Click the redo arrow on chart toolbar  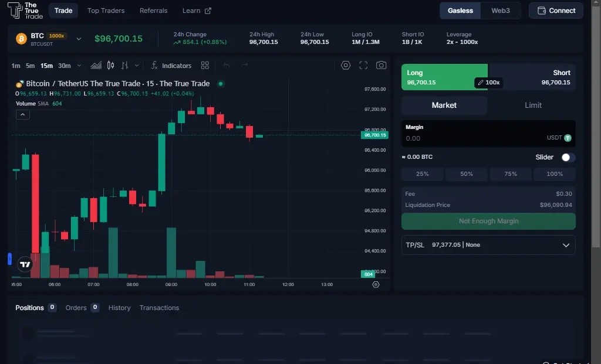click(x=245, y=66)
